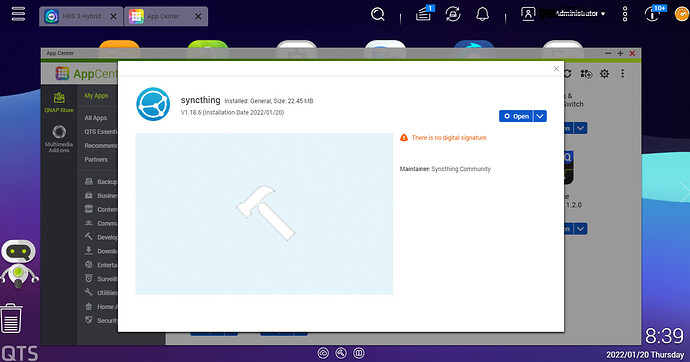Open My Apps in App Center
690x362 pixels.
point(96,95)
